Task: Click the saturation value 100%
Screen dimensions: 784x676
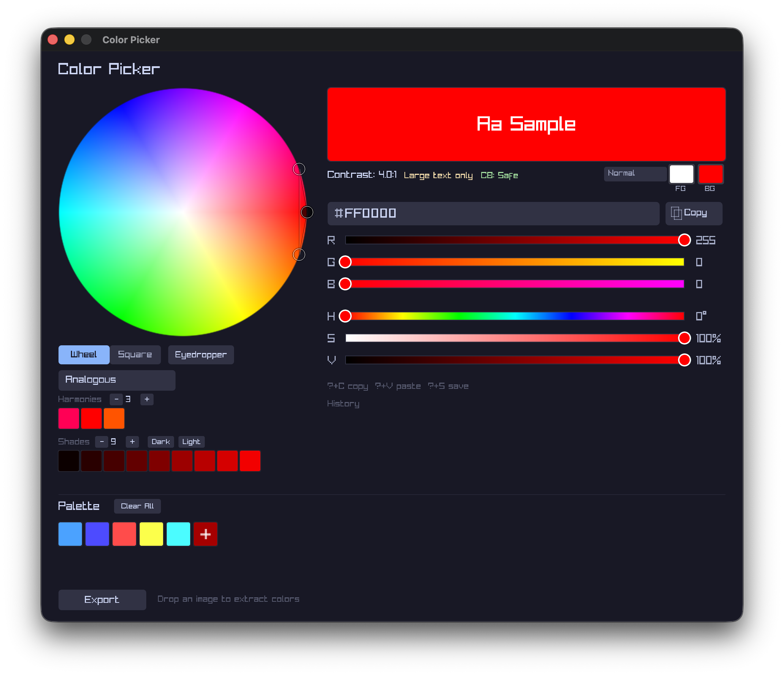Action: tap(708, 338)
